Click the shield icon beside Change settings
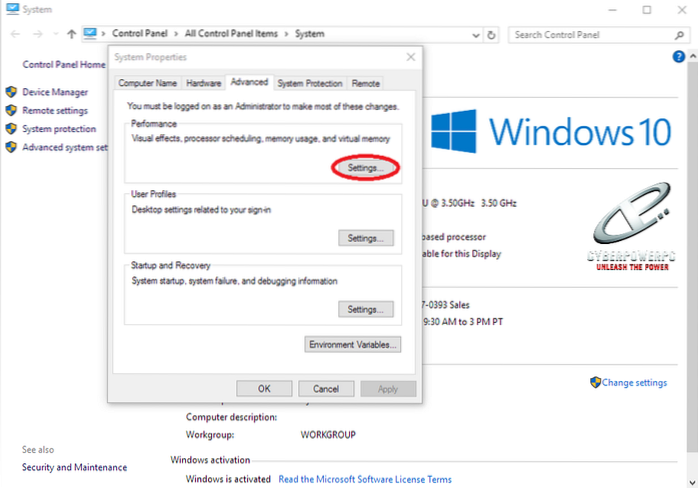Viewport: 698px width, 488px height. click(x=595, y=382)
